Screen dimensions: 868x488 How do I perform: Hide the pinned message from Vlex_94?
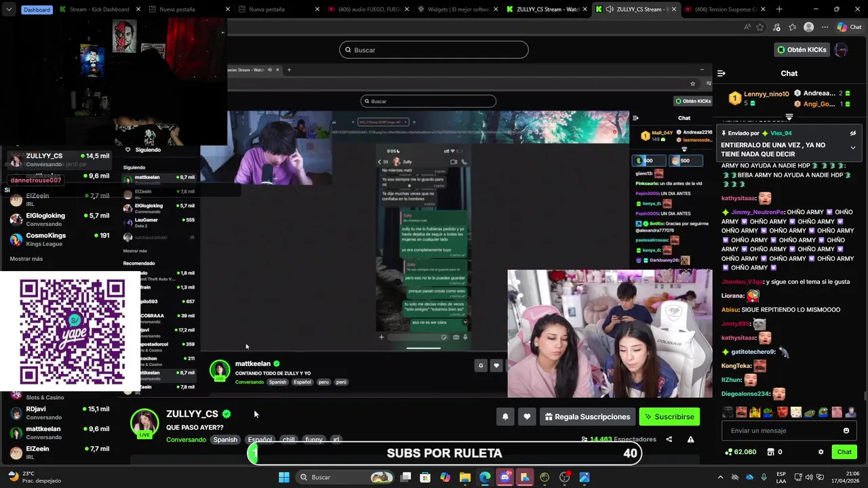coord(853,134)
